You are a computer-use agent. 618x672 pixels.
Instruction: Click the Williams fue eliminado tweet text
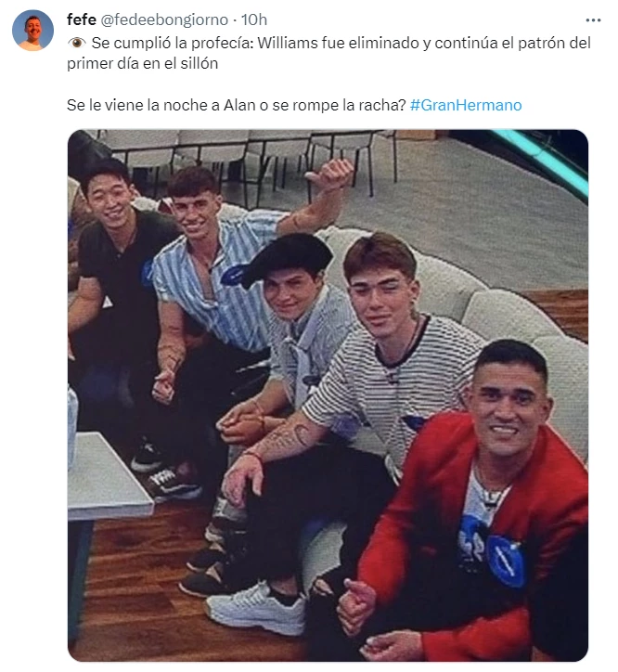[x=328, y=53]
